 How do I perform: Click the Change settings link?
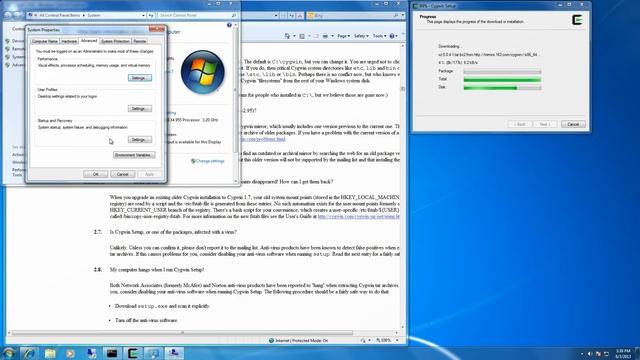pos(210,161)
